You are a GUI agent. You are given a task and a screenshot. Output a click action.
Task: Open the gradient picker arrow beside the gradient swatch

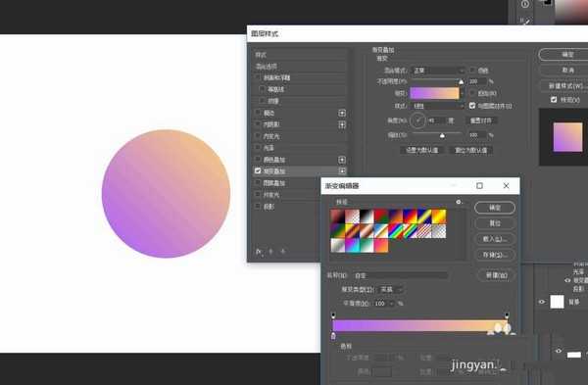tap(463, 93)
